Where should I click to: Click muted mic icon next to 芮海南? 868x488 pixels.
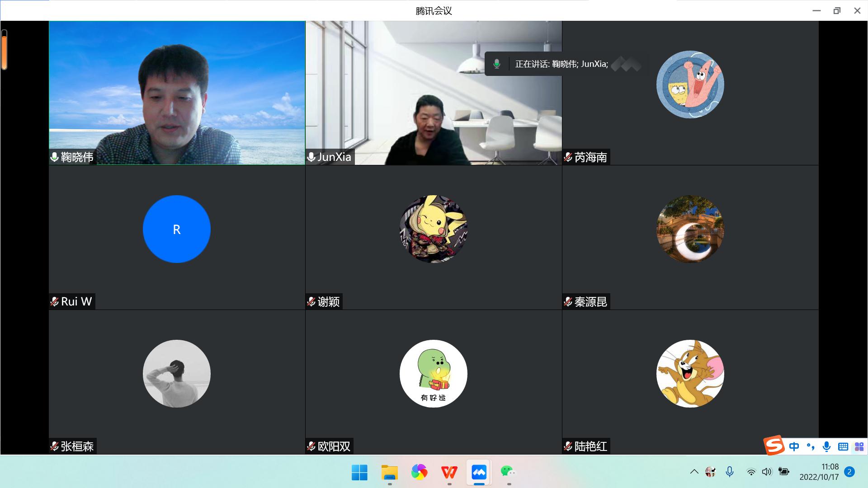[x=568, y=157]
